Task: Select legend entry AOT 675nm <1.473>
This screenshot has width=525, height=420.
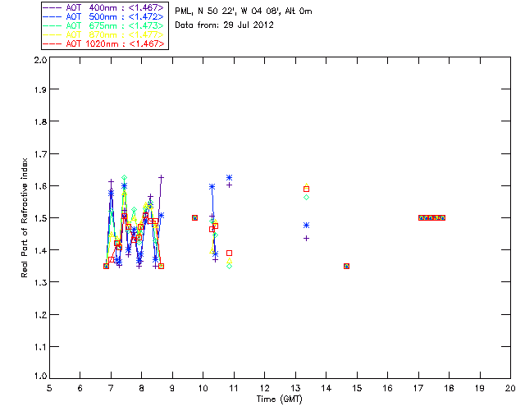Action: point(104,25)
